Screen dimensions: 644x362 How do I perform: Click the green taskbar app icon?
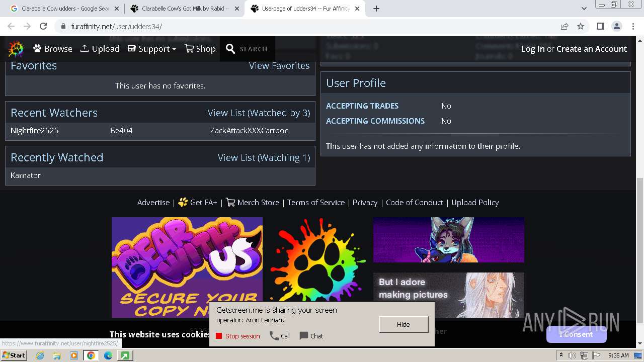tap(124, 355)
